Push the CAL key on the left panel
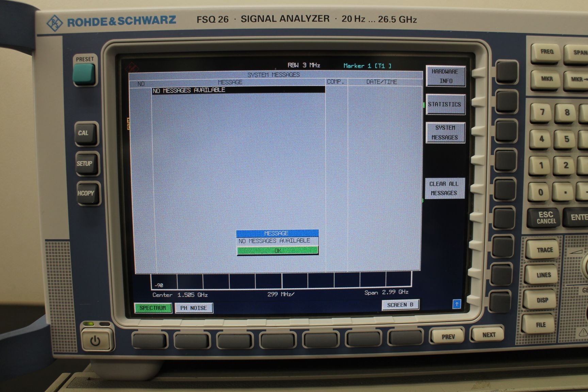The width and height of the screenshot is (588, 392). pyautogui.click(x=86, y=133)
